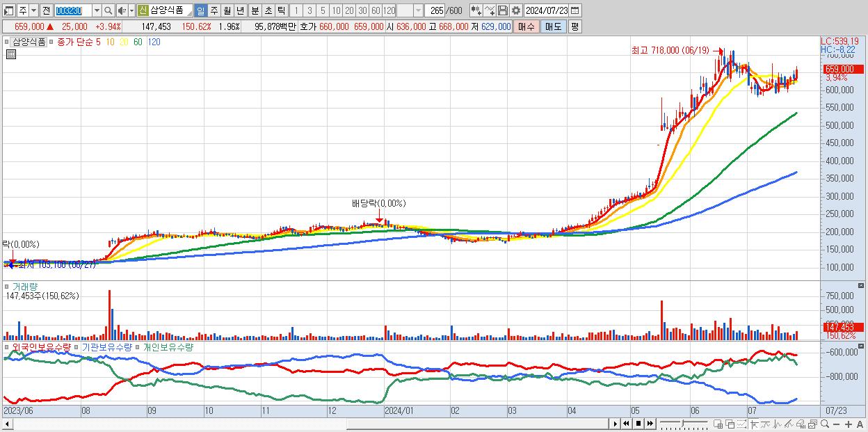Image resolution: width=868 pixels, height=432 pixels.
Task: Expand the stock code history dropdown
Action: (x=97, y=10)
